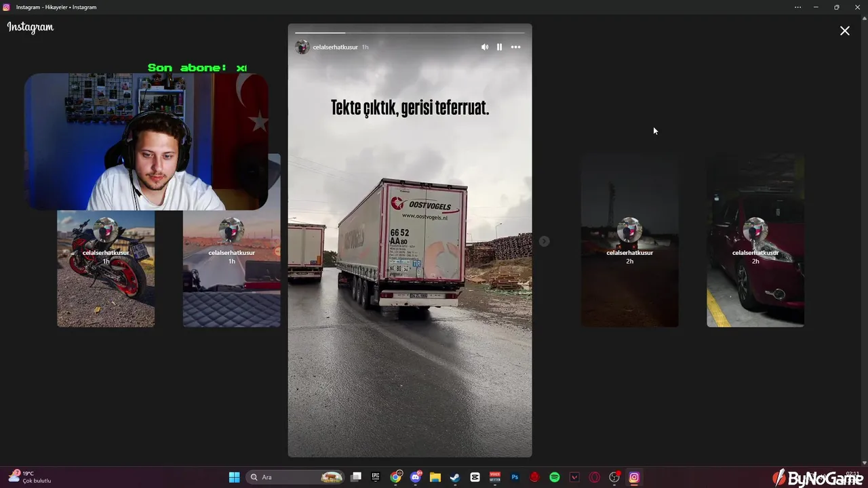The width and height of the screenshot is (868, 488).
Task: Open the three-dot story options menu
Action: (x=515, y=47)
